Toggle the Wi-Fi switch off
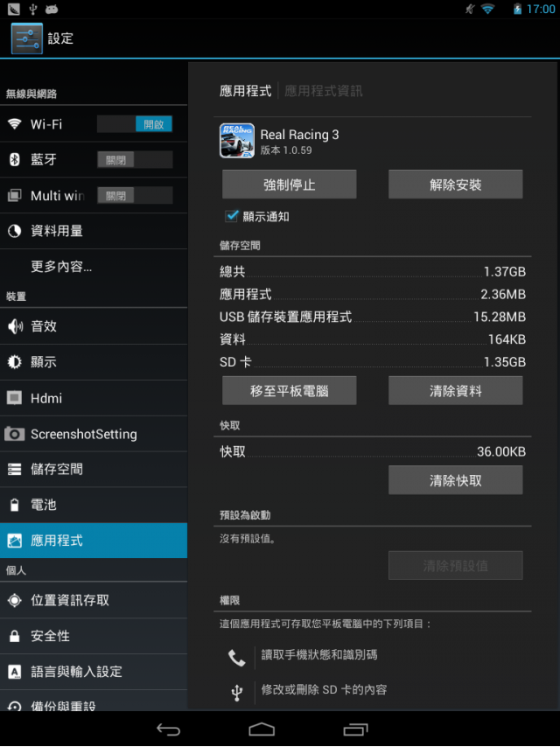Image resolution: width=560 pixels, height=747 pixels. pyautogui.click(x=135, y=124)
